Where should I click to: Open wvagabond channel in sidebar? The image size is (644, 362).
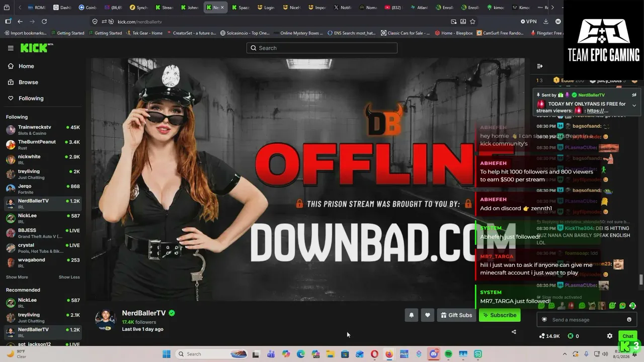(x=43, y=262)
